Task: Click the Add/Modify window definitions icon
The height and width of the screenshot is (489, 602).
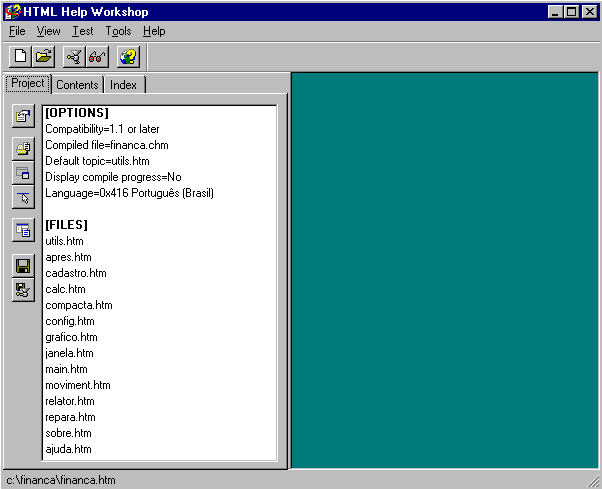Action: [23, 173]
